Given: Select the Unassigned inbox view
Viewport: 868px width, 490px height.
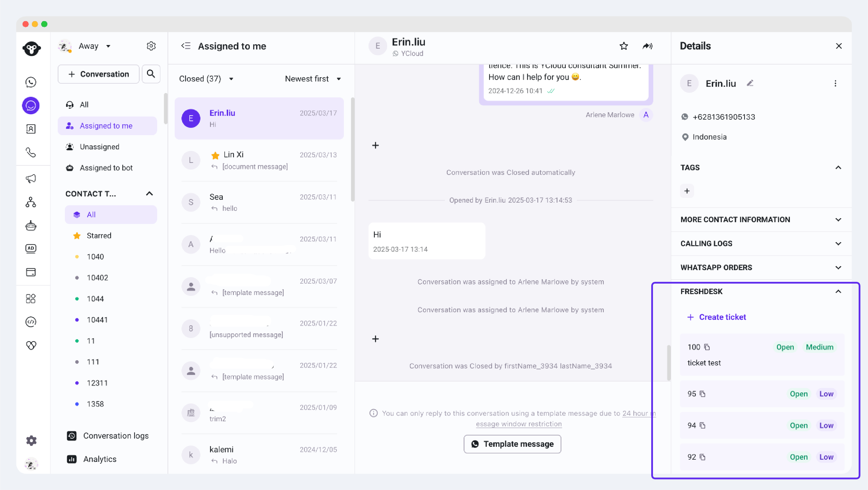Looking at the screenshot, I should click(x=99, y=147).
